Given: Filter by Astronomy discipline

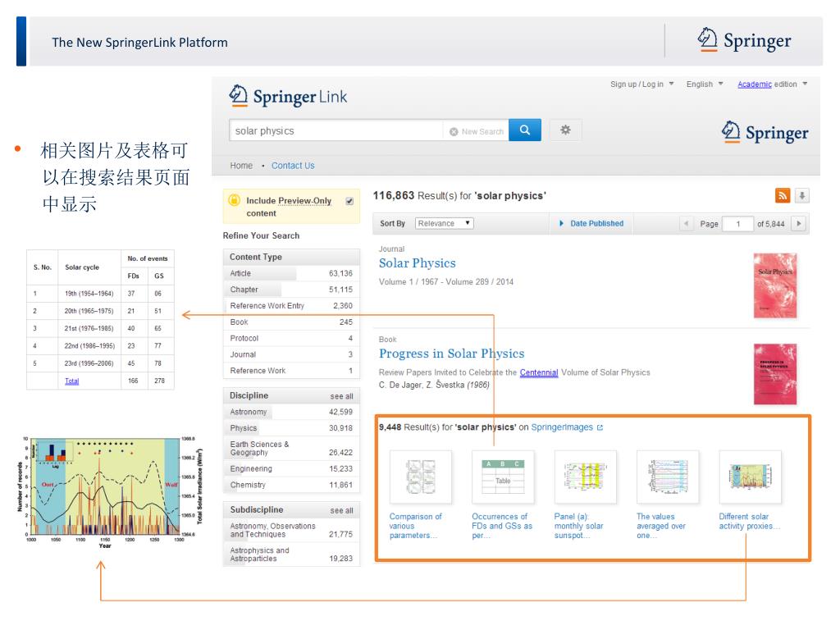Looking at the screenshot, I should pos(291,412).
